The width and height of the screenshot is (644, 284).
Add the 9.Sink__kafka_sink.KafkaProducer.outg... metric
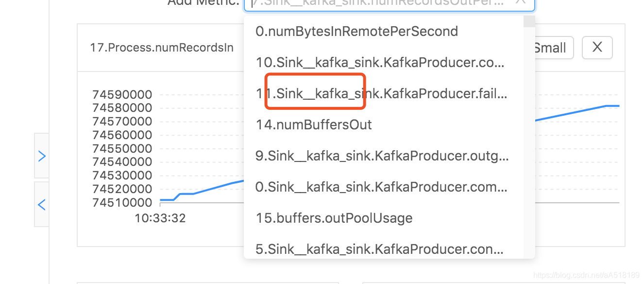point(382,156)
